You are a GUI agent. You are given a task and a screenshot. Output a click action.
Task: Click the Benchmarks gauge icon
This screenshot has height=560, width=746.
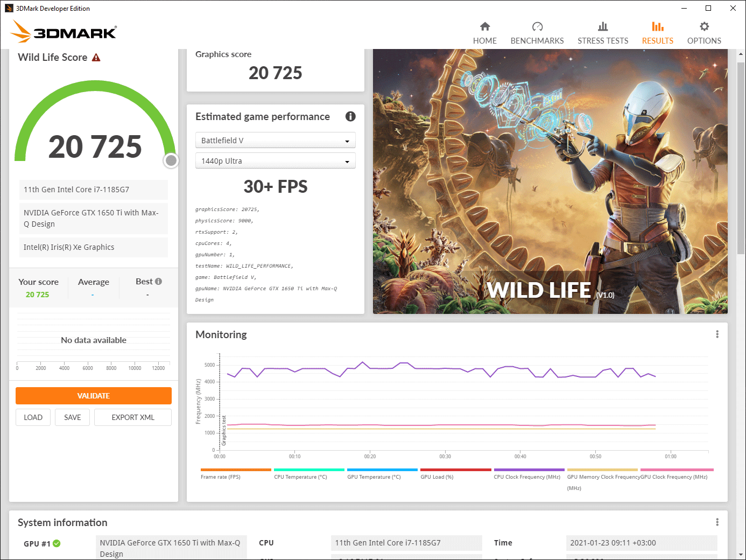537,26
